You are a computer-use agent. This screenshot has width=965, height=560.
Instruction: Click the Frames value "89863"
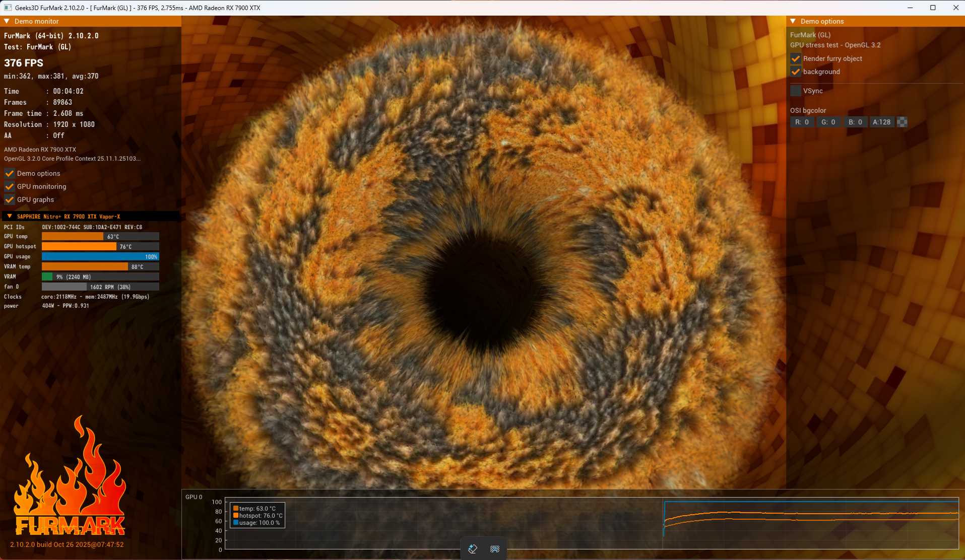coord(62,102)
